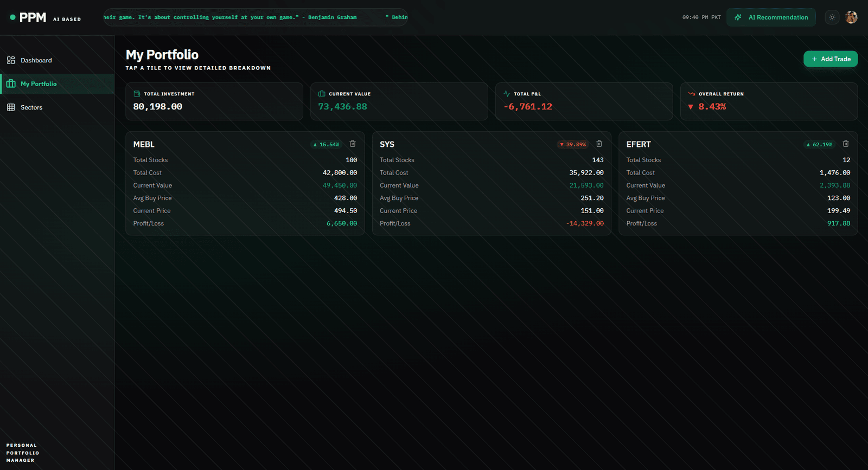This screenshot has width=868, height=470.
Task: Click MEBL avg buy price 428.00
Action: coord(346,198)
